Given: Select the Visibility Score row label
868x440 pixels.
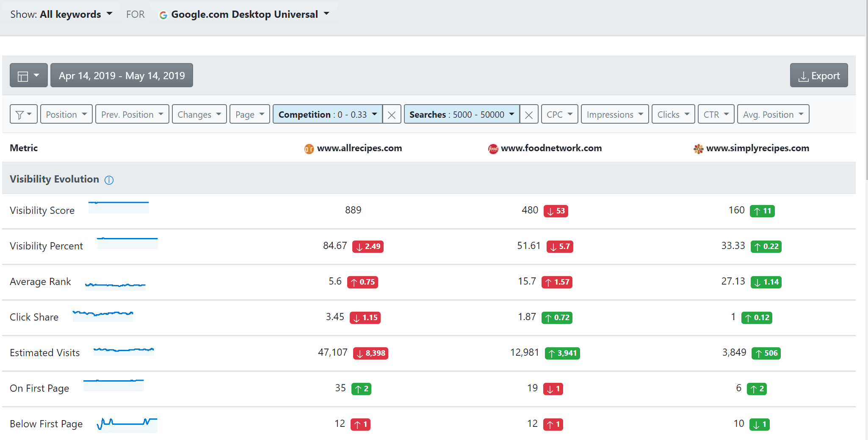Looking at the screenshot, I should pos(42,210).
